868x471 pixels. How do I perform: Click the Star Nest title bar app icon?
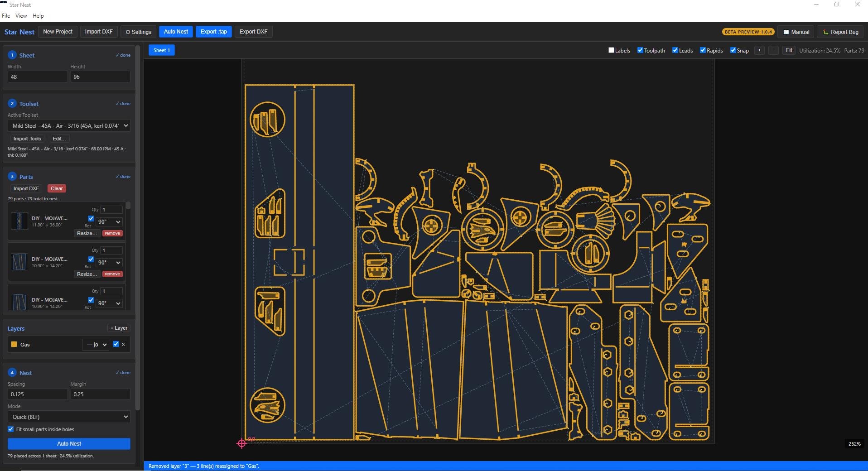click(4, 4)
